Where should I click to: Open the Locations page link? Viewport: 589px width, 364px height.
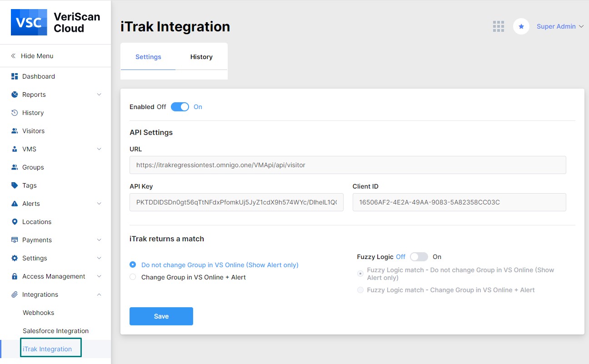point(37,222)
